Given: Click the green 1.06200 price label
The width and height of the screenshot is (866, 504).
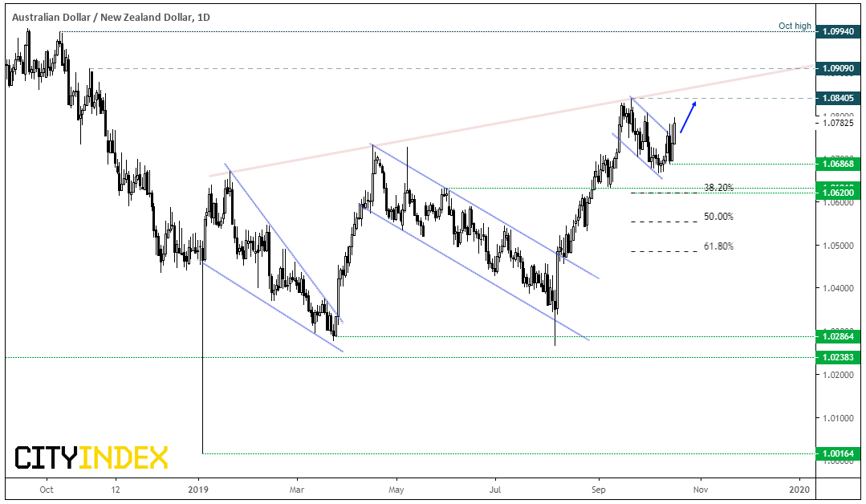Looking at the screenshot, I should point(837,193).
